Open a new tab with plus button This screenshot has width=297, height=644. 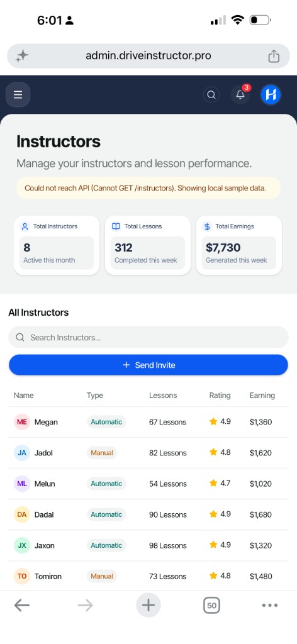[148, 605]
